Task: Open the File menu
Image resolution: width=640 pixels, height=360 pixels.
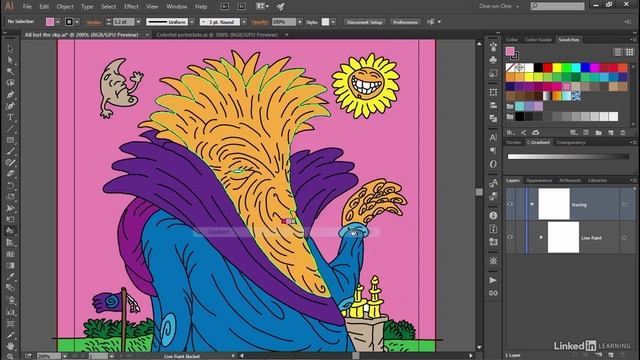Action: [27, 7]
